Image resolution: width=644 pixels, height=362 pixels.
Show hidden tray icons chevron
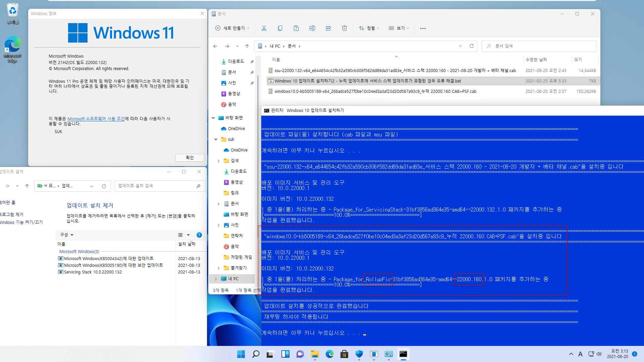[x=571, y=354]
